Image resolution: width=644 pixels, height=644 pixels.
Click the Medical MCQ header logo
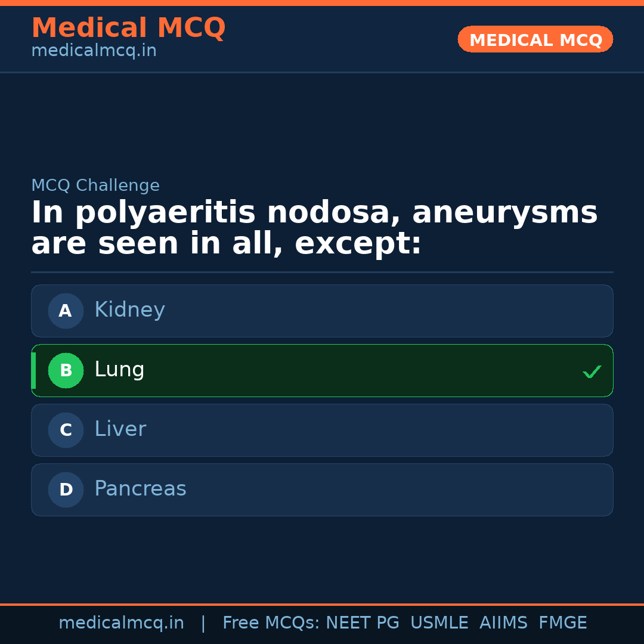(x=128, y=28)
